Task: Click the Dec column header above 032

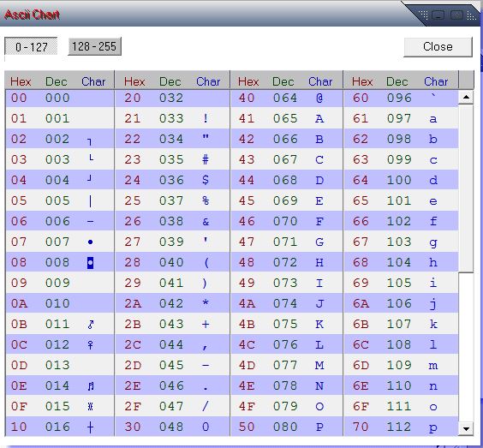Action: click(170, 81)
